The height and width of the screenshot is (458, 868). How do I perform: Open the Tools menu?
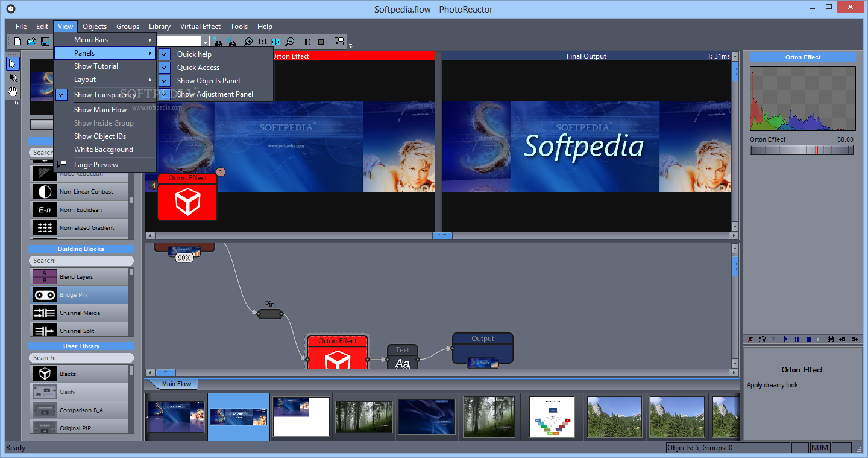[x=239, y=27]
